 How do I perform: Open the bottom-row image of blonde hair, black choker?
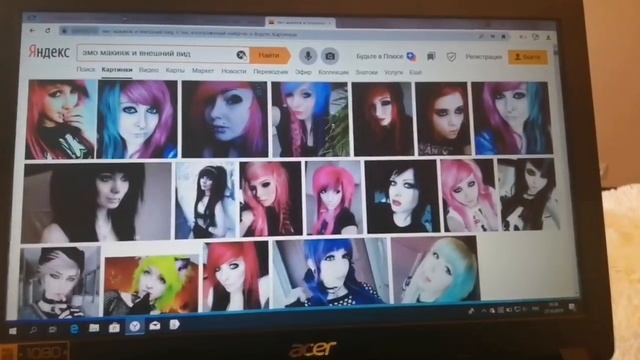tap(60, 282)
